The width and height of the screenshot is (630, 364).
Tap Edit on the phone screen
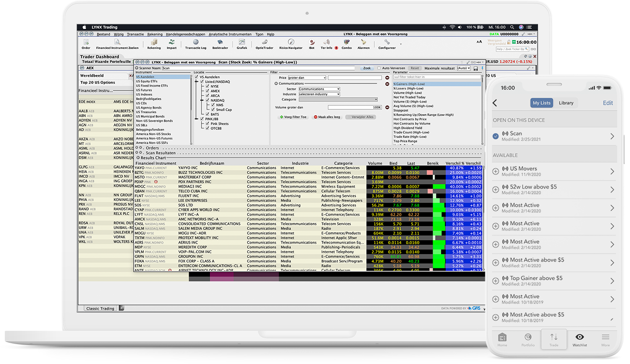pos(608,103)
